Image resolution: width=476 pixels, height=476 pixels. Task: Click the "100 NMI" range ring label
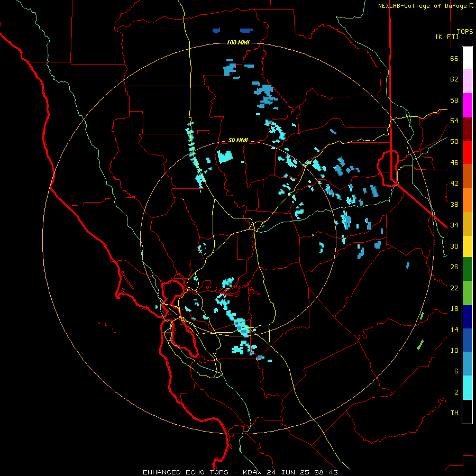(238, 42)
